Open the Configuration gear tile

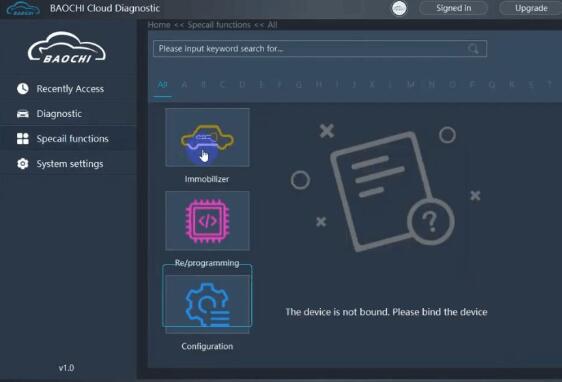[x=207, y=304]
